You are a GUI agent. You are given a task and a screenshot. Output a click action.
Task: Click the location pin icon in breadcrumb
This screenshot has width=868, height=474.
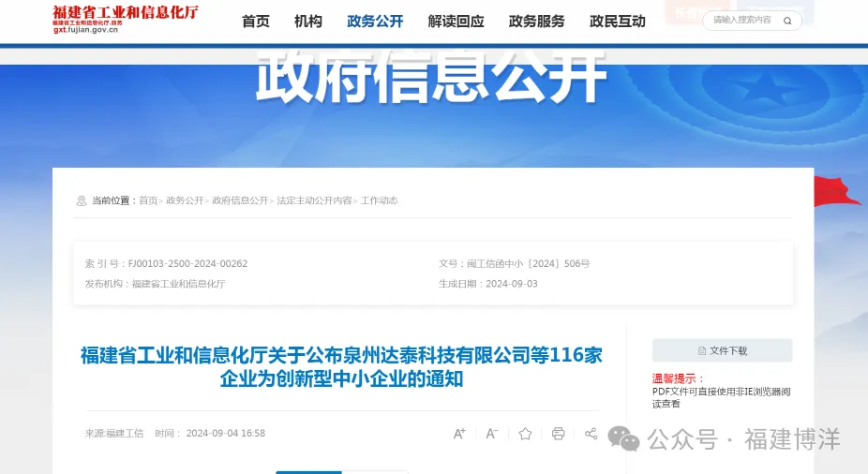point(82,200)
